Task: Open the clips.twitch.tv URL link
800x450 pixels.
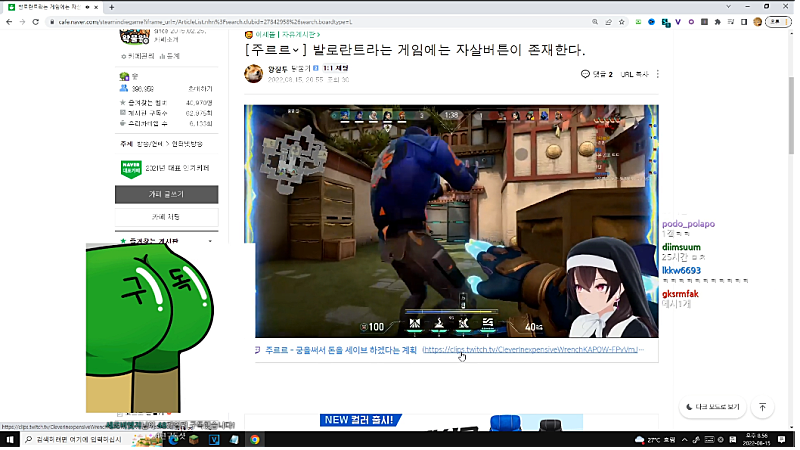Action: (x=533, y=350)
